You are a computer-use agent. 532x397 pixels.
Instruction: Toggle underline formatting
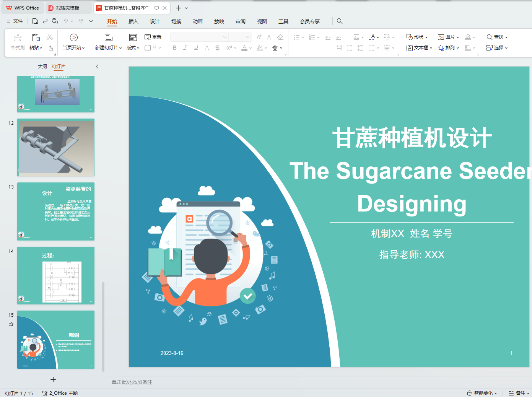coord(196,48)
